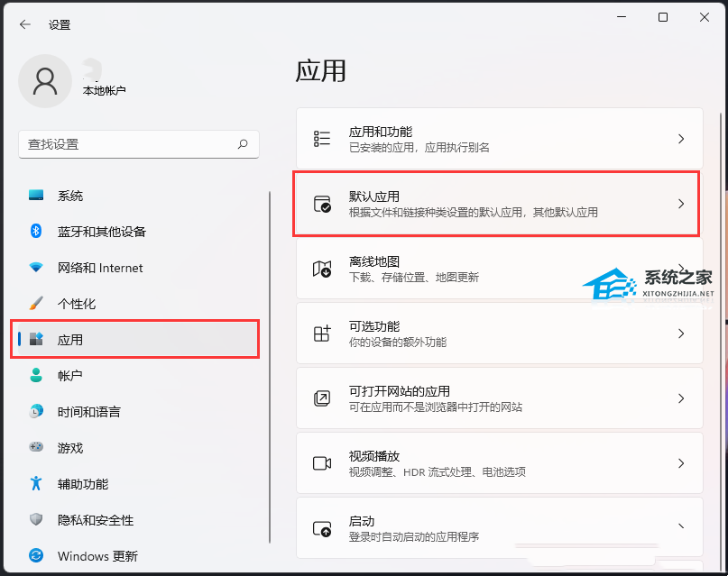Select 游戏 in the sidebar

pyautogui.click(x=138, y=447)
